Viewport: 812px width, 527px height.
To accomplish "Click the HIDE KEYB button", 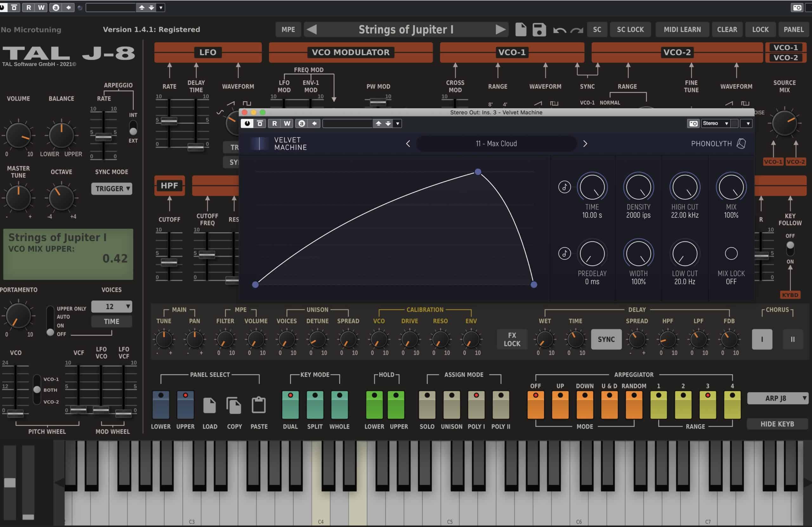I will 777,424.
